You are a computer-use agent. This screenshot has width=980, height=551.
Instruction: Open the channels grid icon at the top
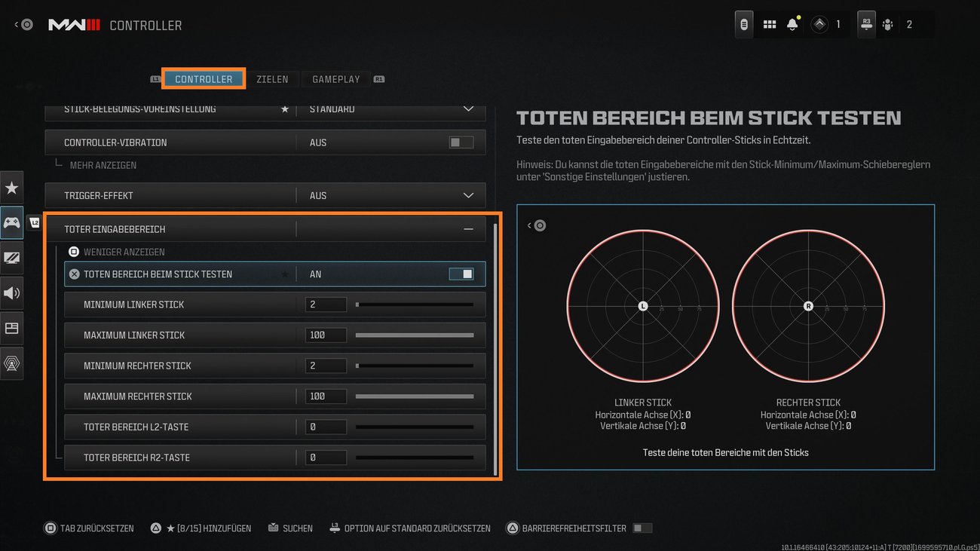click(x=769, y=23)
